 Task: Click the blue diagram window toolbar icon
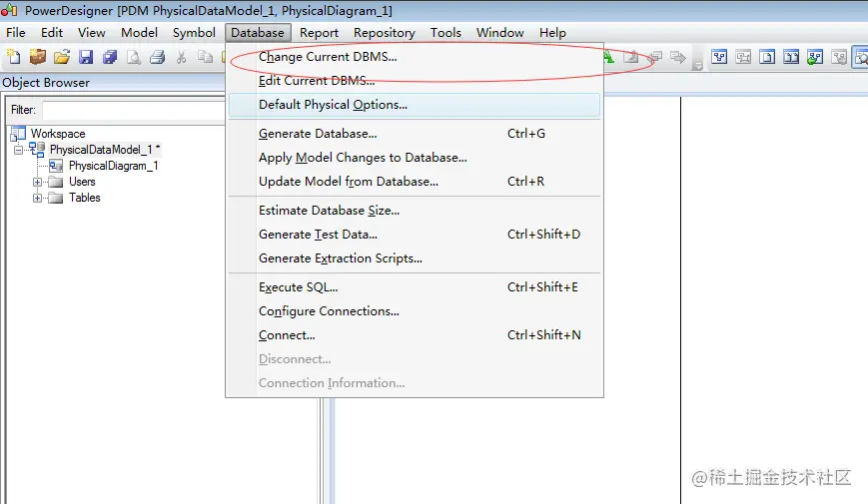point(719,57)
